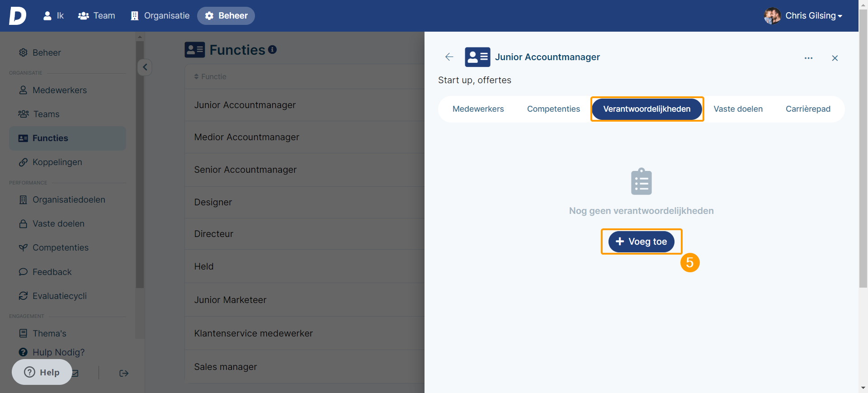The image size is (868, 393).
Task: Click the back arrow in panel
Action: pyautogui.click(x=449, y=57)
